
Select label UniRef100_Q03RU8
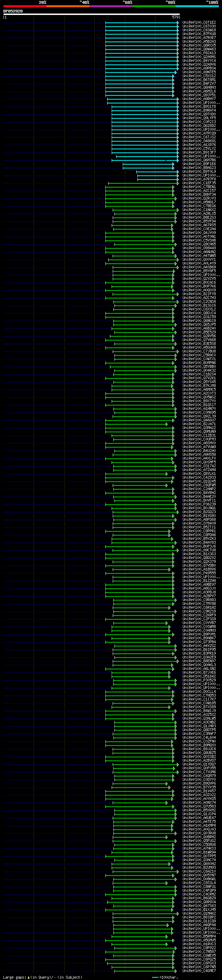[x=199, y=833]
